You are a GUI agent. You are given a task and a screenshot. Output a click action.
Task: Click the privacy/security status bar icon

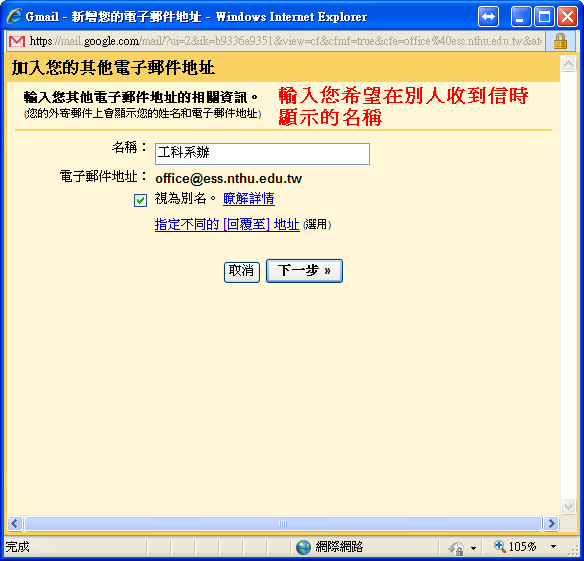pos(456,548)
